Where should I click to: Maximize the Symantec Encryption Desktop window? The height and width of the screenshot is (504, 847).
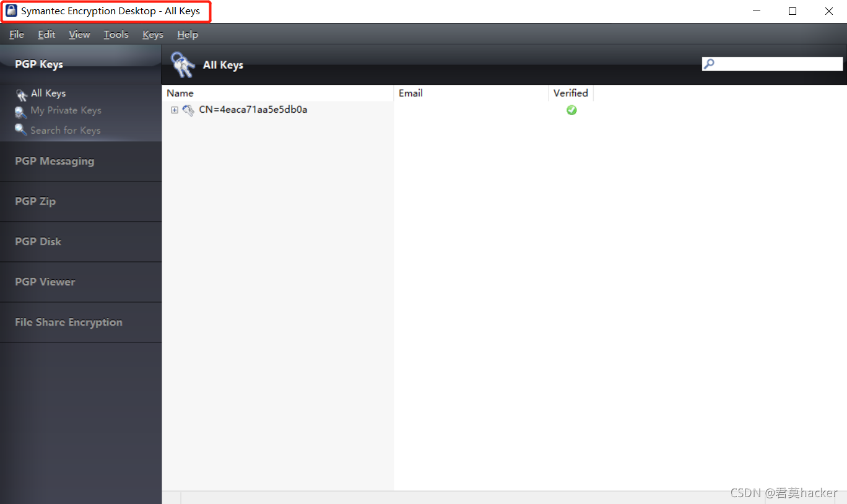[793, 11]
